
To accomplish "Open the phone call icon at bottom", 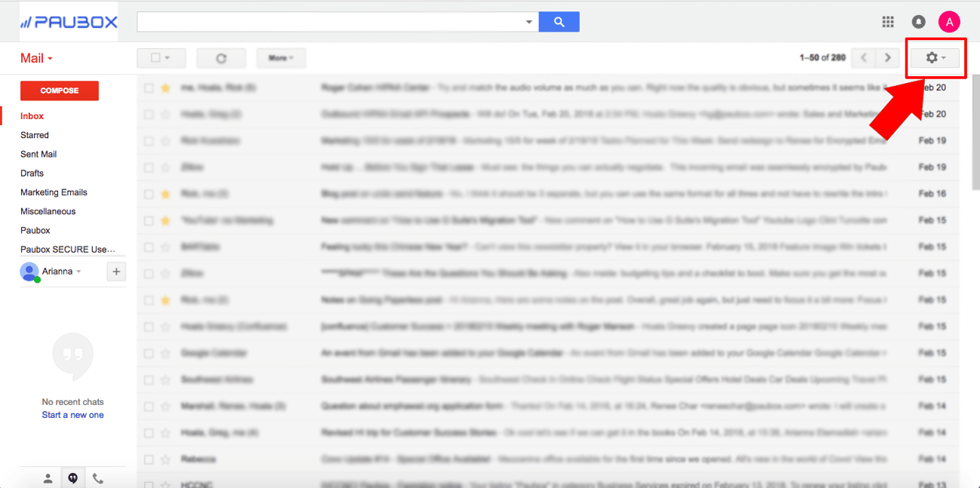I will pyautogui.click(x=98, y=477).
